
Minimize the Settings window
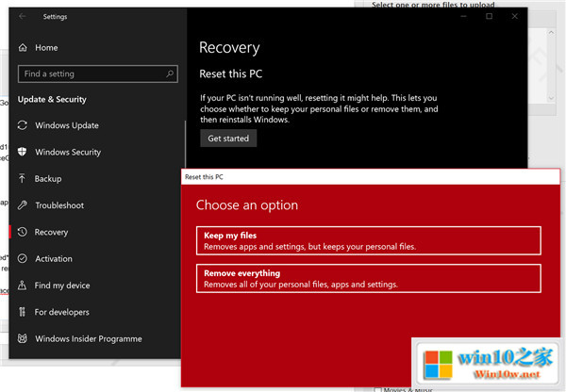coord(463,16)
